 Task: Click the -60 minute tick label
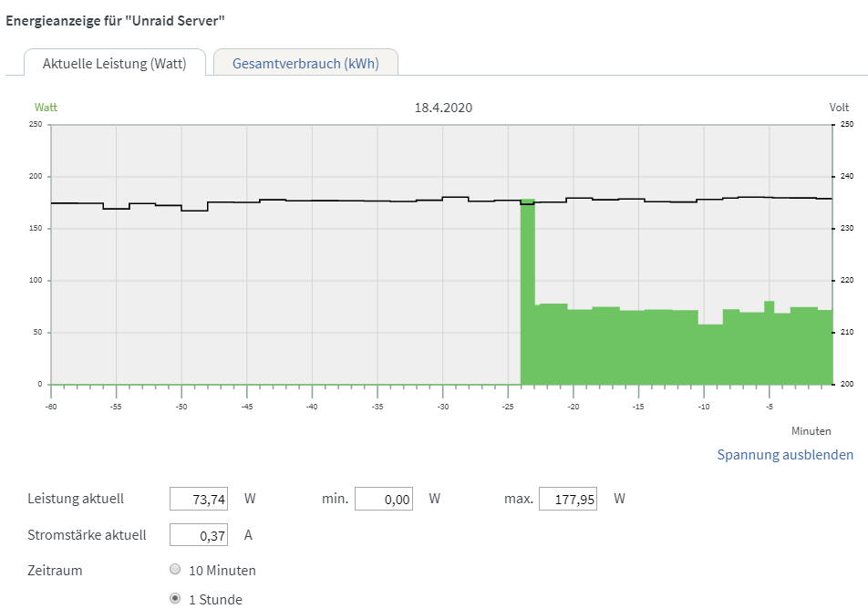click(51, 407)
